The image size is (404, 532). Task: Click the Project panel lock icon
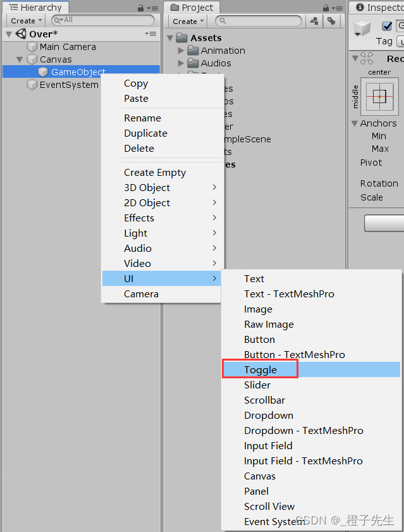point(326,8)
